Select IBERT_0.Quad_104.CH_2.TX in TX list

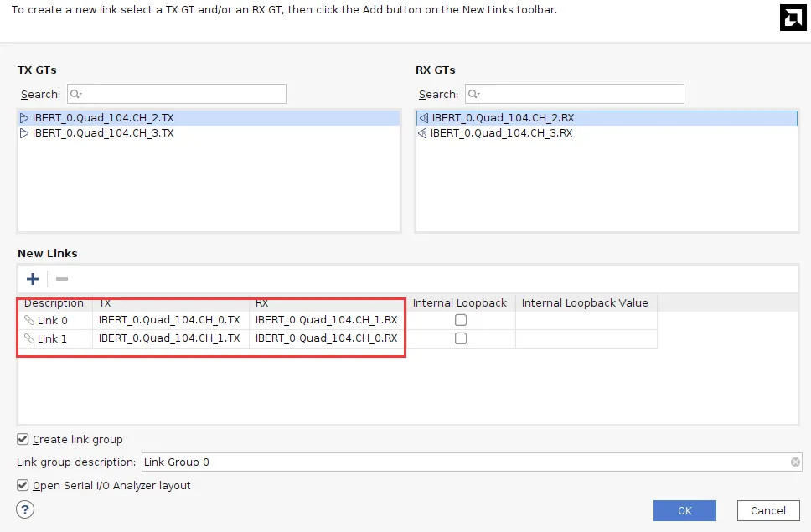click(103, 118)
